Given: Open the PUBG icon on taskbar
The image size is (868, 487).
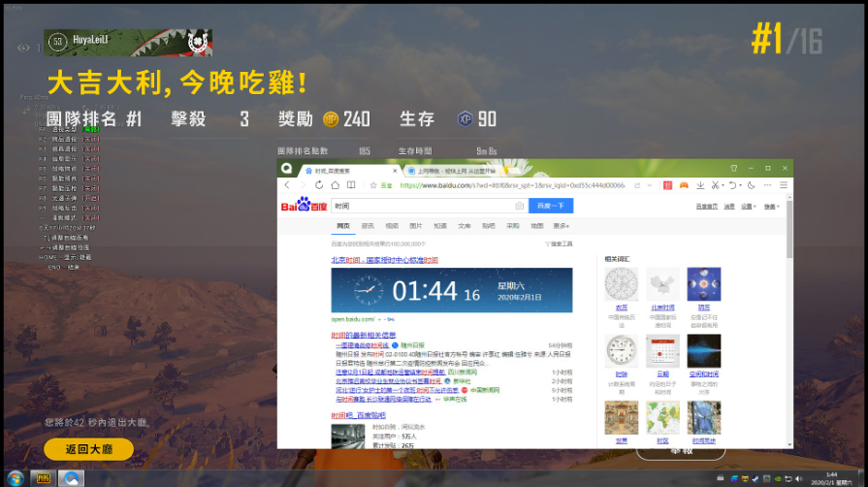Looking at the screenshot, I should tap(44, 478).
